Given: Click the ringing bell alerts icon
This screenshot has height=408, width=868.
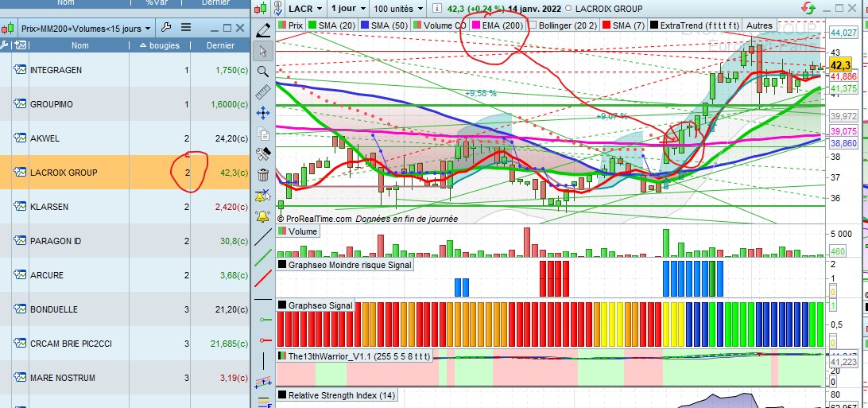Looking at the screenshot, I should [263, 216].
